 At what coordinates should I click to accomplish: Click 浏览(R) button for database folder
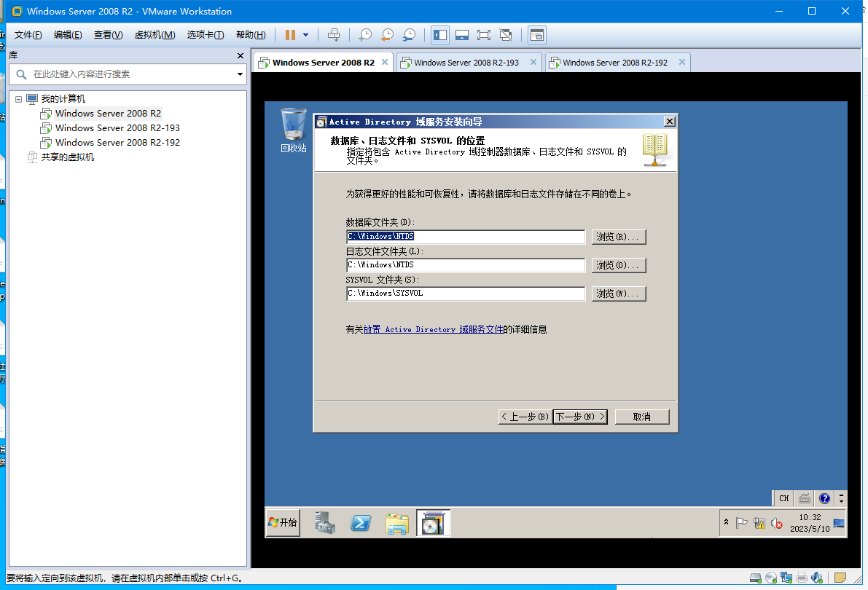click(x=618, y=237)
